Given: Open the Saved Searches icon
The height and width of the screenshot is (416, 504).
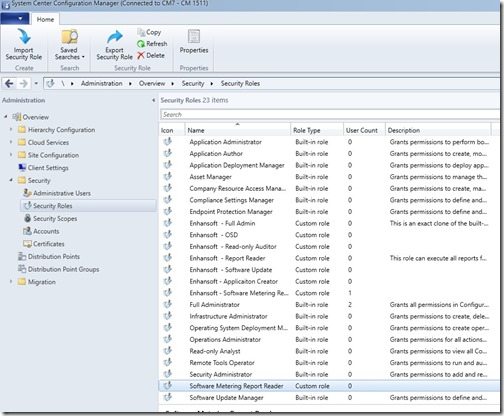Looking at the screenshot, I should pyautogui.click(x=69, y=37).
